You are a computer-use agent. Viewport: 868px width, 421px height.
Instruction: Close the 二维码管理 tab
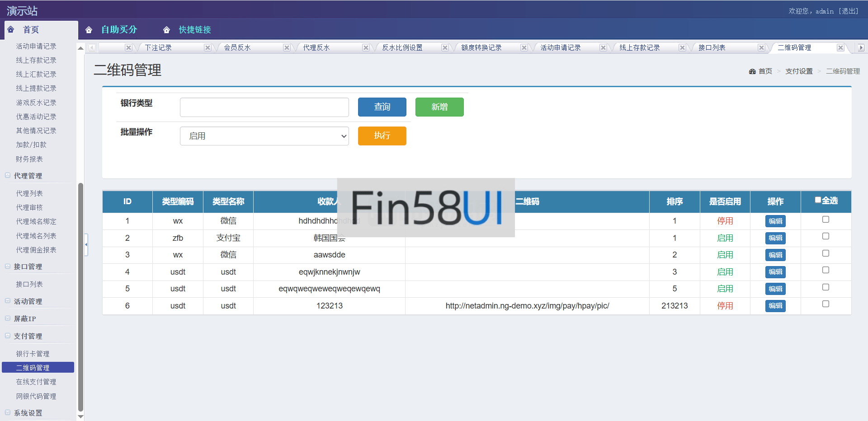(840, 47)
